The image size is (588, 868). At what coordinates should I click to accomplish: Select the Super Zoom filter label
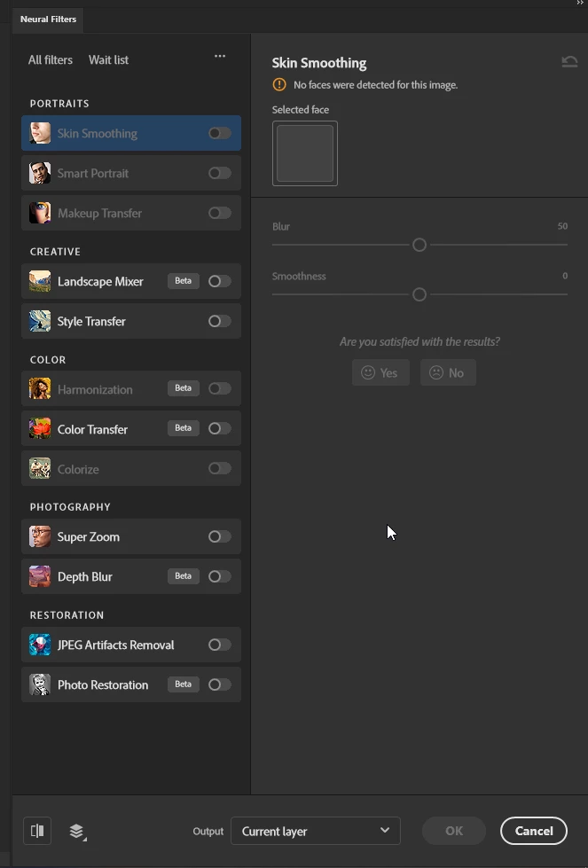coord(89,537)
